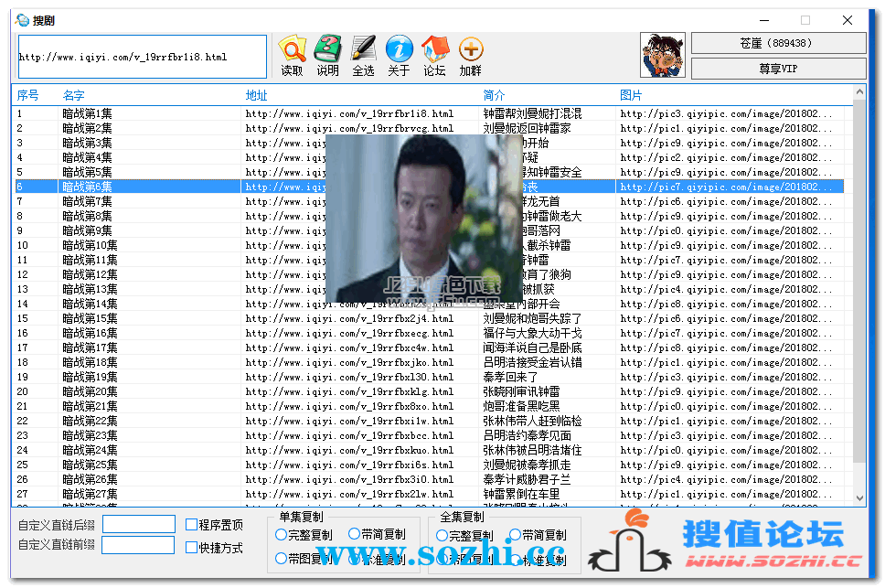The width and height of the screenshot is (885, 588).
Task: Click the vertical scrollbar thumb
Action: [859, 281]
